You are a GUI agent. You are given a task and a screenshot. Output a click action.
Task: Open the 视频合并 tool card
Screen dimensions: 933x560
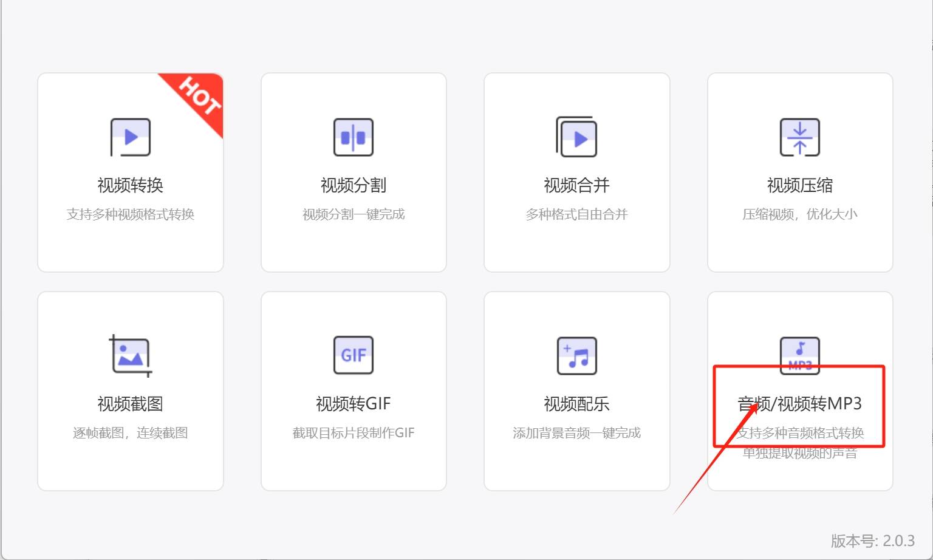[576, 172]
